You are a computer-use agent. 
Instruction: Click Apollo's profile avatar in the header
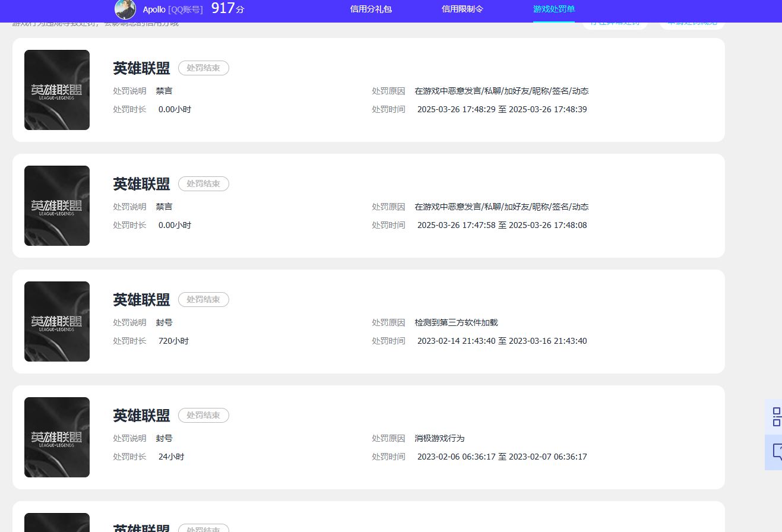125,9
